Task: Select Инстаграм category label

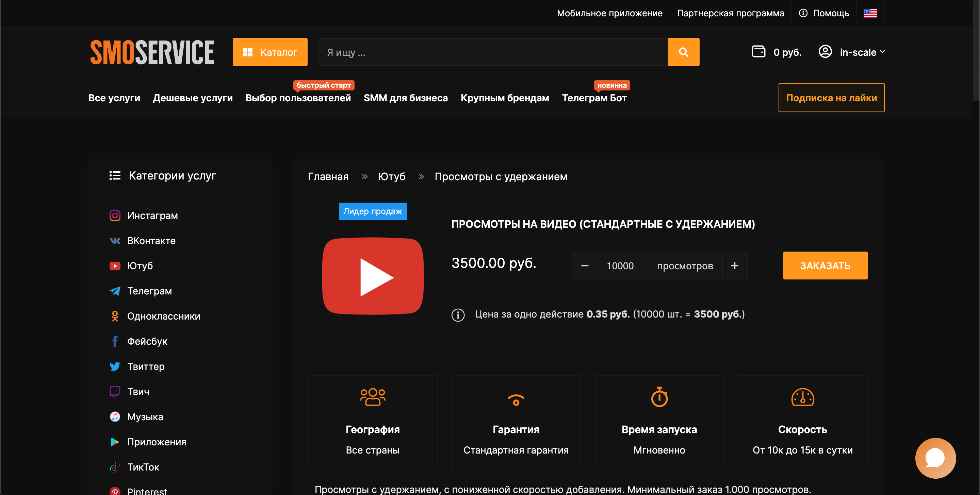Action: [152, 216]
